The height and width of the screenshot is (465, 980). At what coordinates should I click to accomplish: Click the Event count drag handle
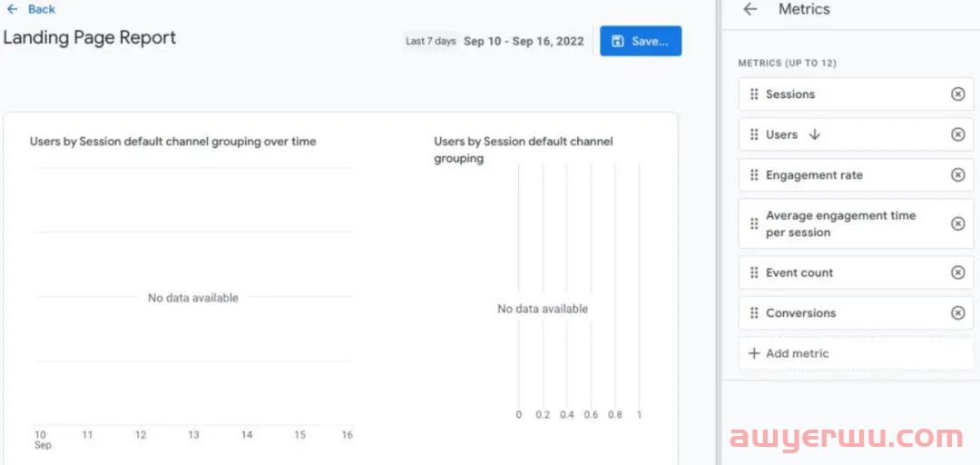coord(754,272)
